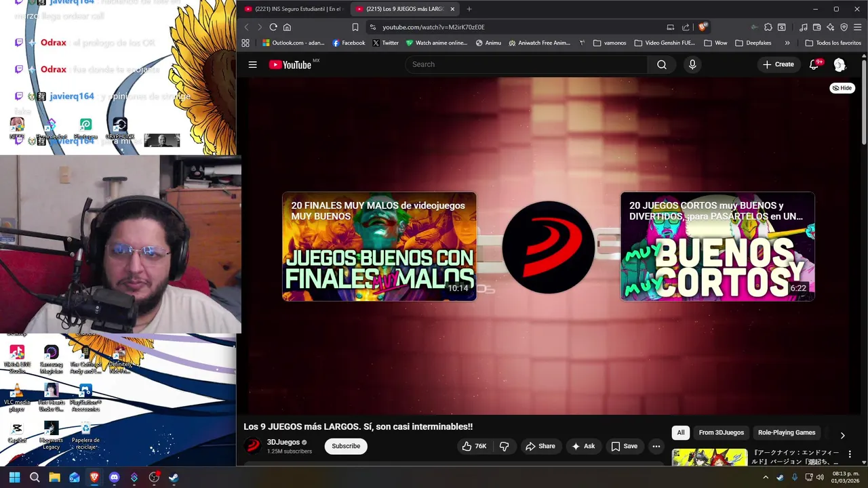This screenshot has width=868, height=488.
Task: Open the Facebook bookmark link
Action: 349,43
